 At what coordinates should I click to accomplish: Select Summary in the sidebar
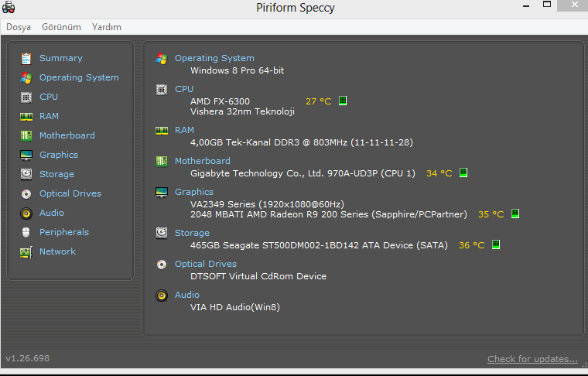[61, 58]
